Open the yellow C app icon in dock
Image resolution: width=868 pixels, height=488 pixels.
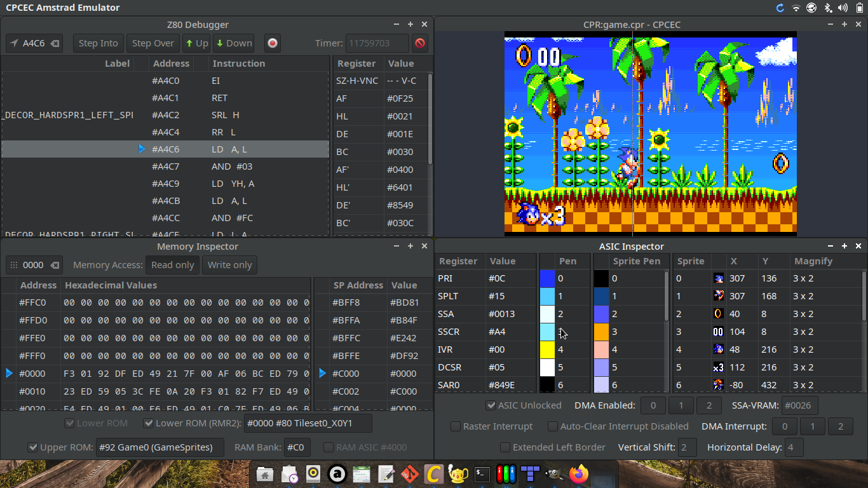point(434,474)
